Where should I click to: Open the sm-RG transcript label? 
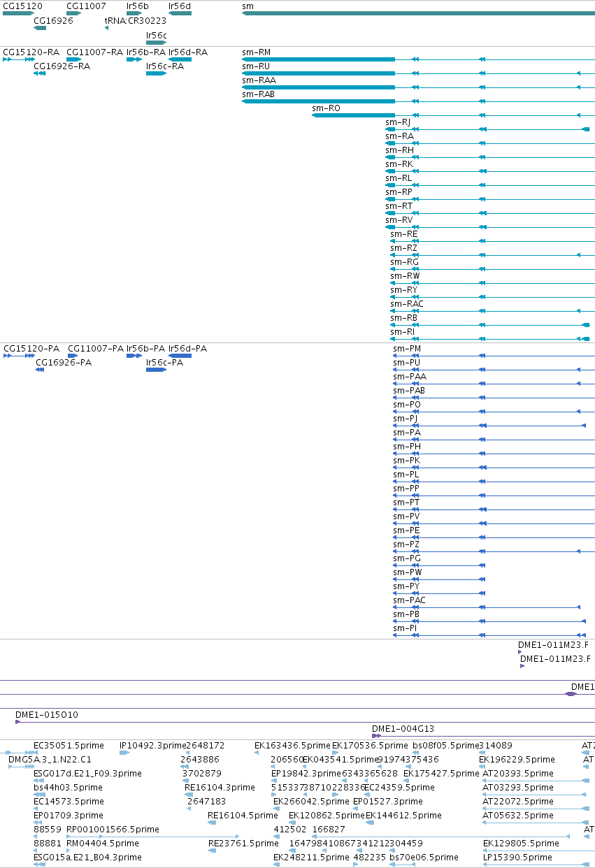point(404,262)
